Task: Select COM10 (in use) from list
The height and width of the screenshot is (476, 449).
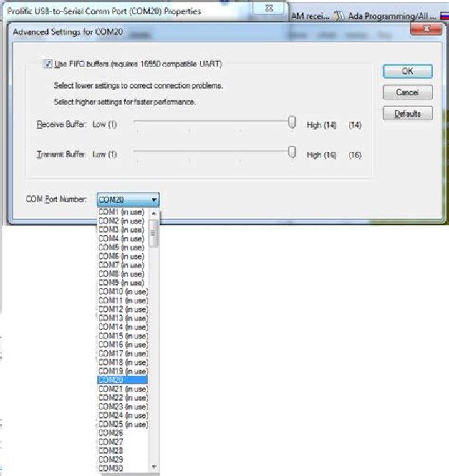Action: [123, 291]
